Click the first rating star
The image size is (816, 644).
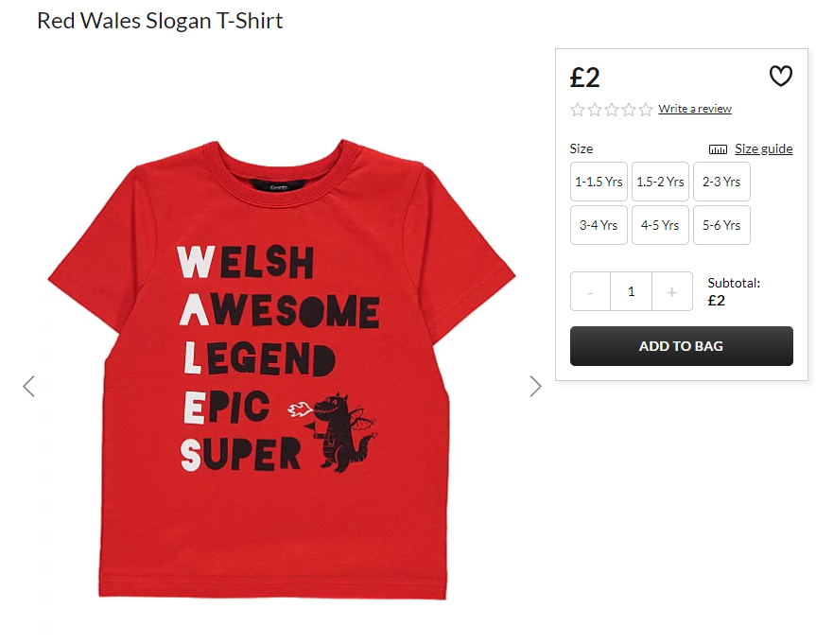click(577, 110)
